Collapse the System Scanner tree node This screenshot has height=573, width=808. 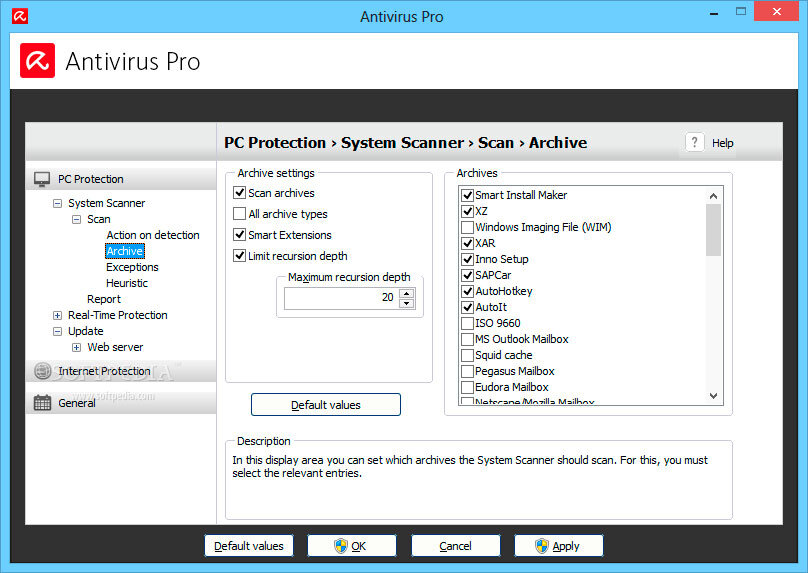pyautogui.click(x=58, y=203)
